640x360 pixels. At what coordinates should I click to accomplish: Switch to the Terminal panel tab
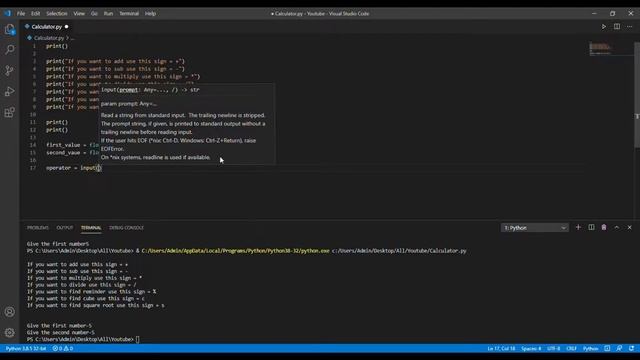pos(91,228)
